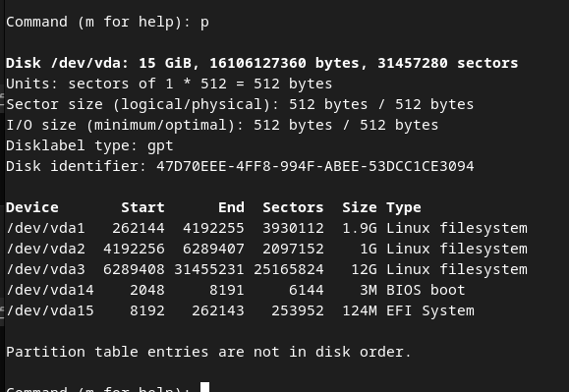Image resolution: width=569 pixels, height=392 pixels.
Task: Click the Disklabel type gpt line
Action: tap(89, 145)
